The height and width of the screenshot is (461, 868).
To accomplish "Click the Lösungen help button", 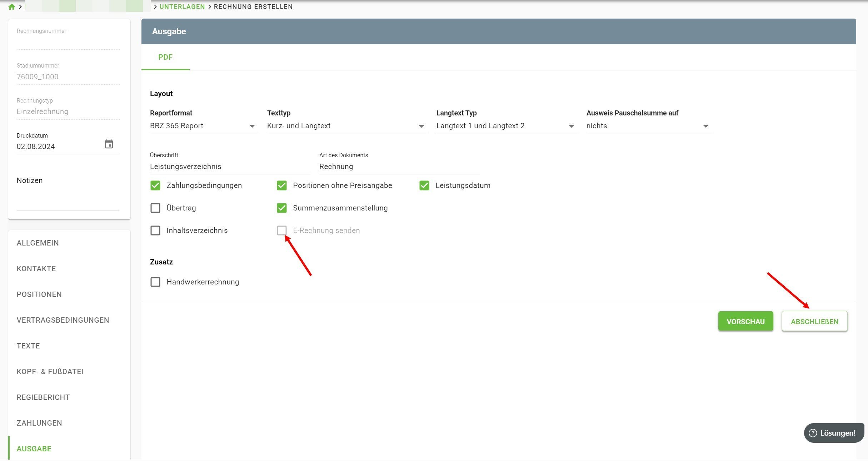I will tap(833, 433).
